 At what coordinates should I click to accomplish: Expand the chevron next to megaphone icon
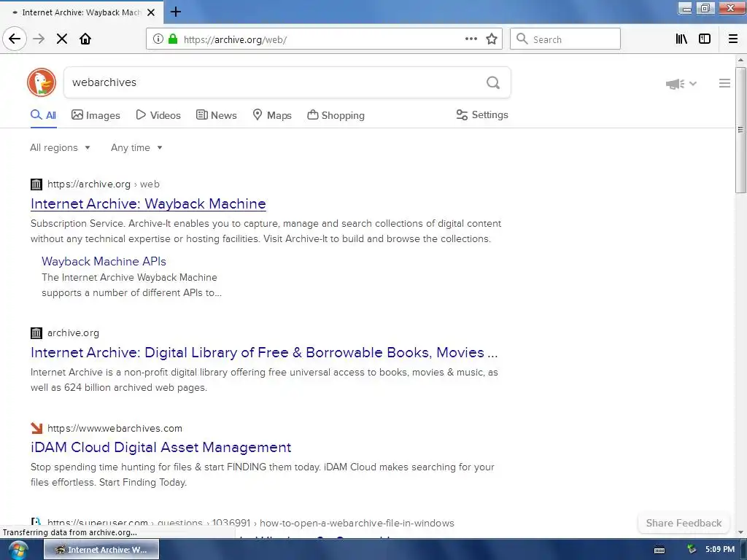[x=693, y=83]
